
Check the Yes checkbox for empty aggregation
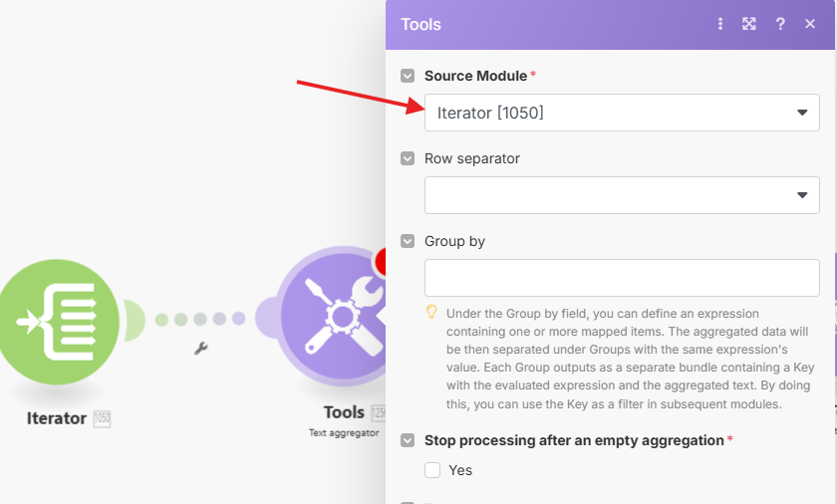coord(432,470)
